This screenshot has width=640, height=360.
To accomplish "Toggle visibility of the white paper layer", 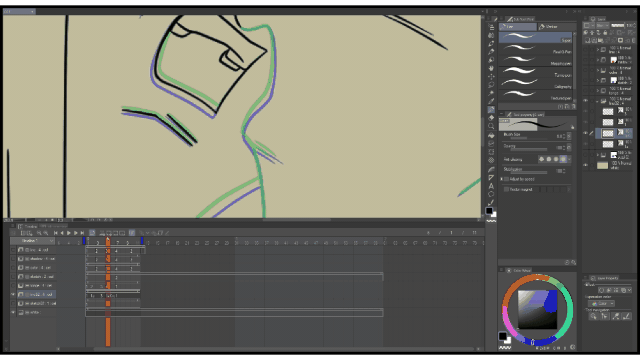I will (x=585, y=165).
